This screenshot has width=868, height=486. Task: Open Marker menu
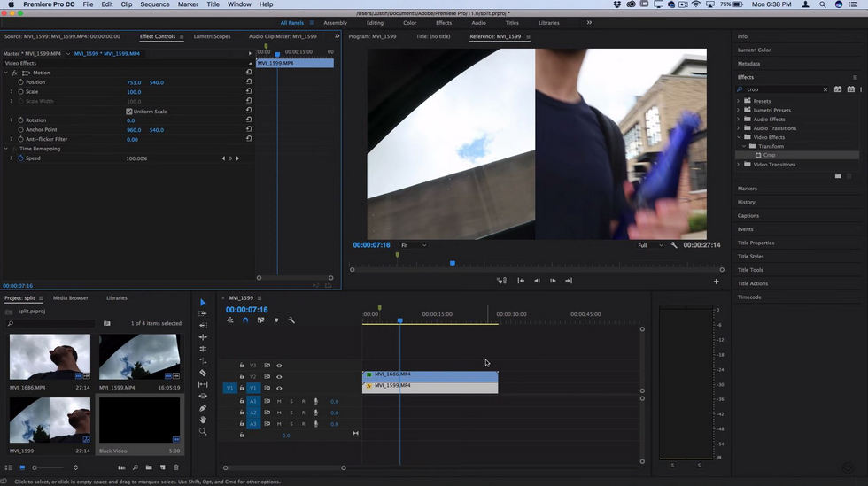[188, 4]
